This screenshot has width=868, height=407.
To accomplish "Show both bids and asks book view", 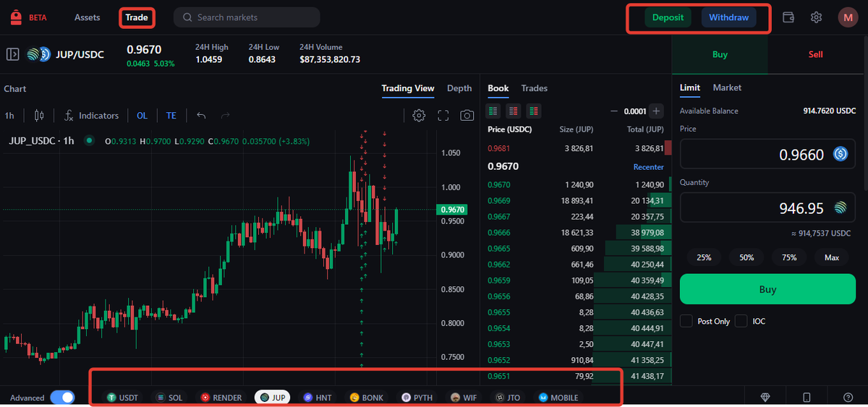I will point(493,111).
